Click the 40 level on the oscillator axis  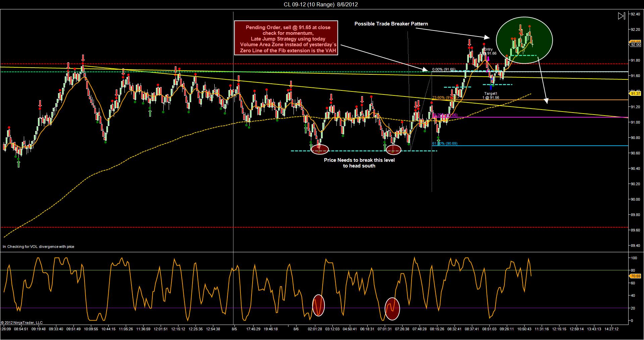pos(633,295)
